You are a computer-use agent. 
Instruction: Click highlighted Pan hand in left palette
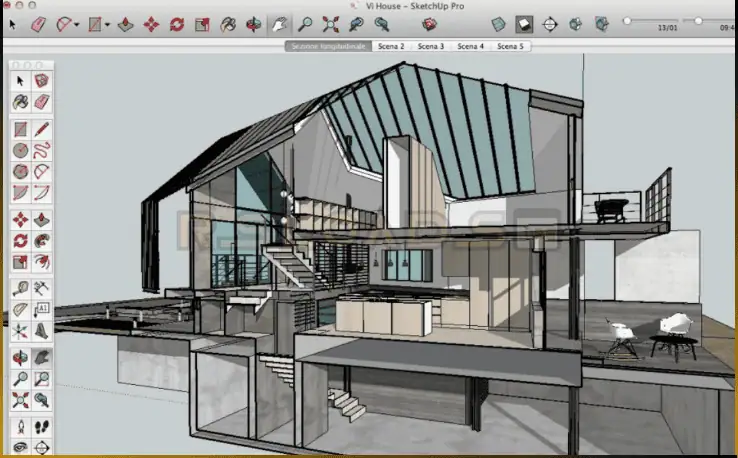point(41,358)
